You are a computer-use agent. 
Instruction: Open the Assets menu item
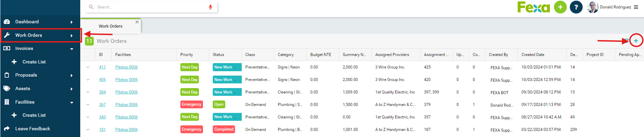23,89
